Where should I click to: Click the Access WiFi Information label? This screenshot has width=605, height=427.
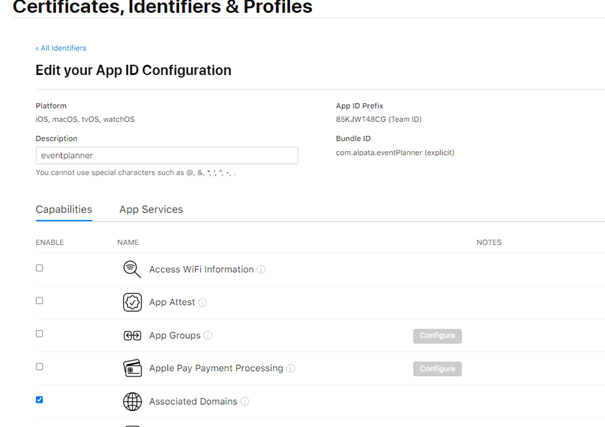(x=201, y=269)
